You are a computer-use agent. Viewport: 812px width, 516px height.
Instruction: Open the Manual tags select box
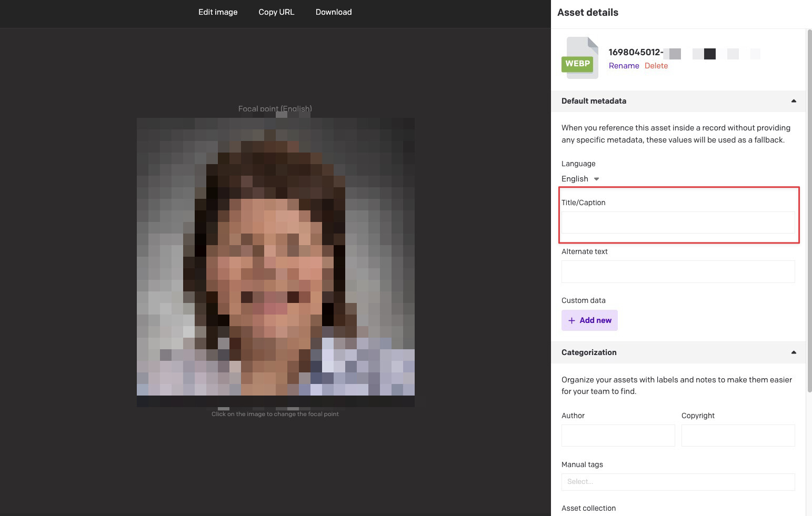(678, 482)
